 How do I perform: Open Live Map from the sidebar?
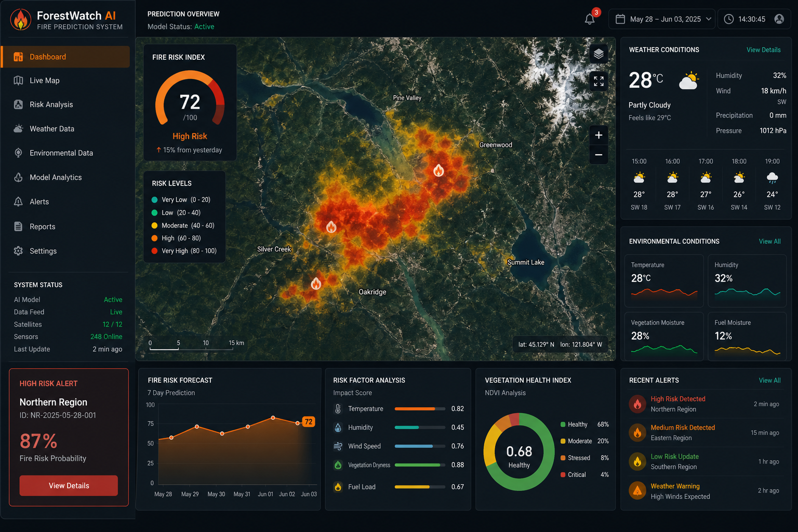pyautogui.click(x=65, y=81)
